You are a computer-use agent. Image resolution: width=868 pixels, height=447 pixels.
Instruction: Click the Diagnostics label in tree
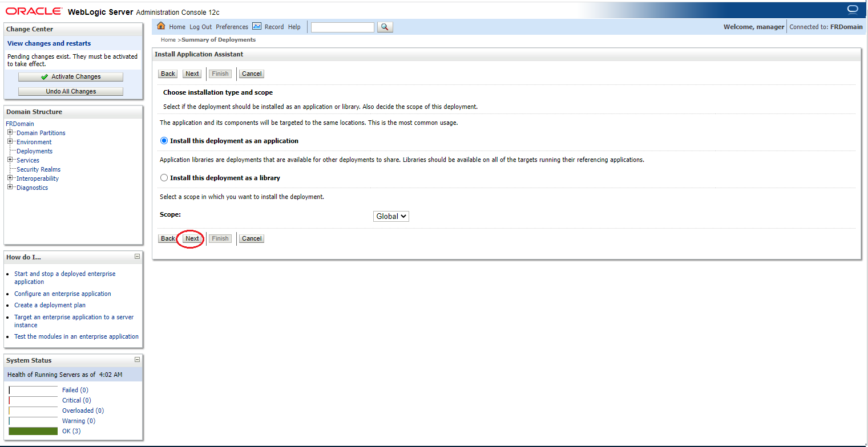point(33,188)
